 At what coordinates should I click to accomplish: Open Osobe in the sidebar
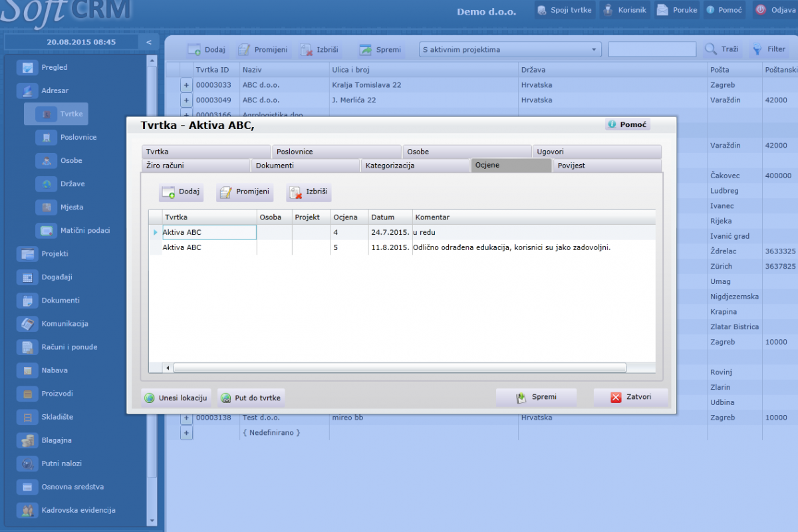pyautogui.click(x=60, y=160)
